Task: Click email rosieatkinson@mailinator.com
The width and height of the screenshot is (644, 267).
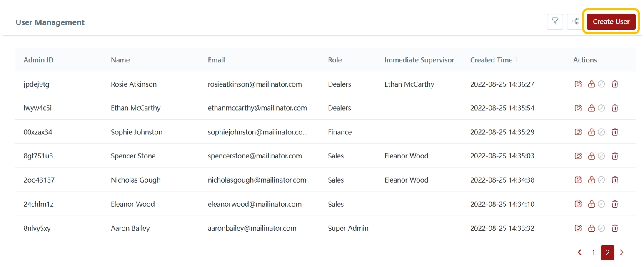Action: click(x=255, y=84)
